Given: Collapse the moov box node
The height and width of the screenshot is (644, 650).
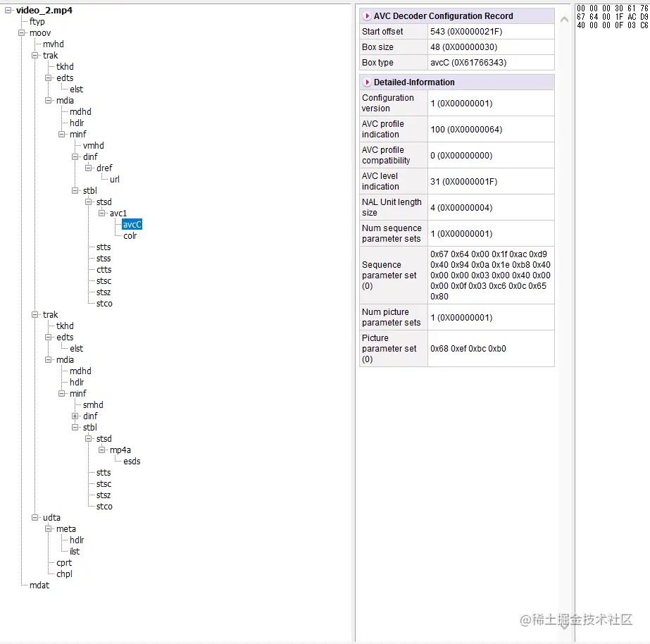Looking at the screenshot, I should [x=22, y=32].
